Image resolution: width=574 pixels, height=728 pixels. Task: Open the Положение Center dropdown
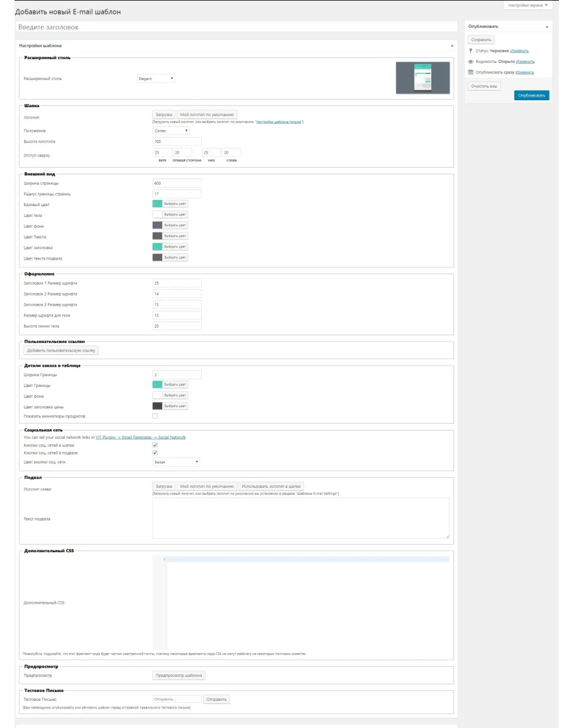(171, 131)
